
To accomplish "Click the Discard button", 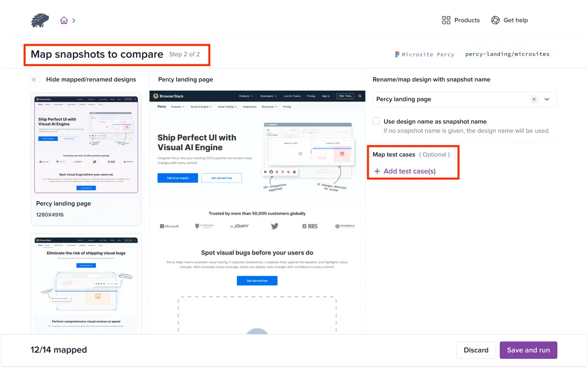I will tap(476, 350).
